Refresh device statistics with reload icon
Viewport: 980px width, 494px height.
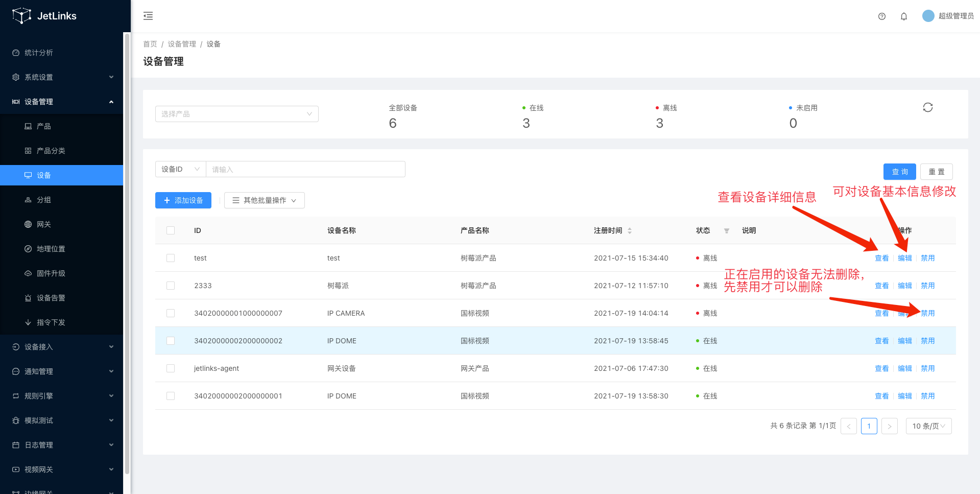928,107
